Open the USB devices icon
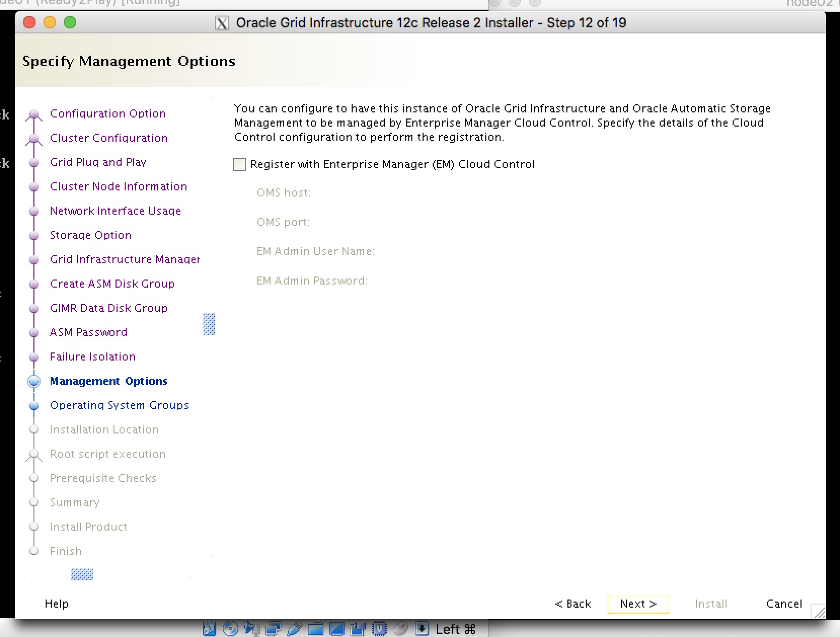840x637 pixels. tap(294, 628)
